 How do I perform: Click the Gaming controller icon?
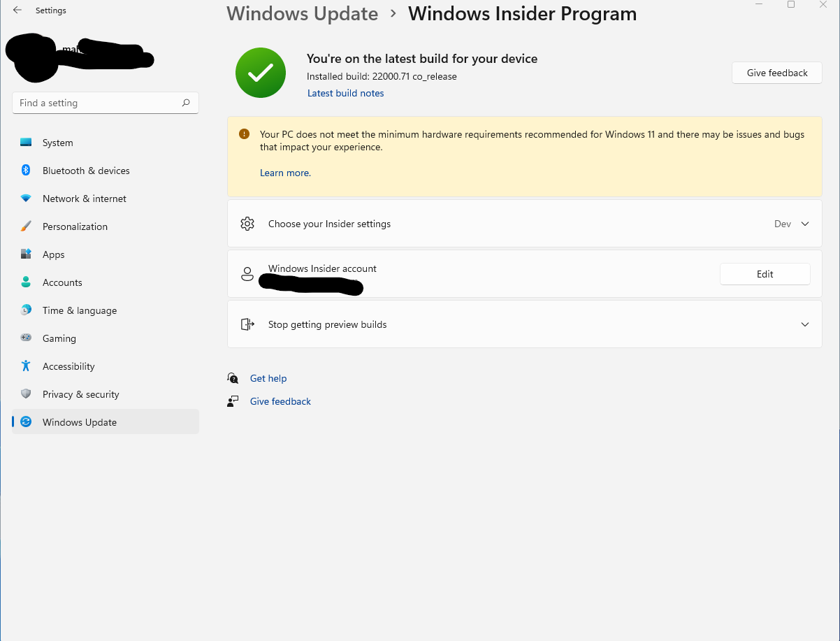[26, 338]
